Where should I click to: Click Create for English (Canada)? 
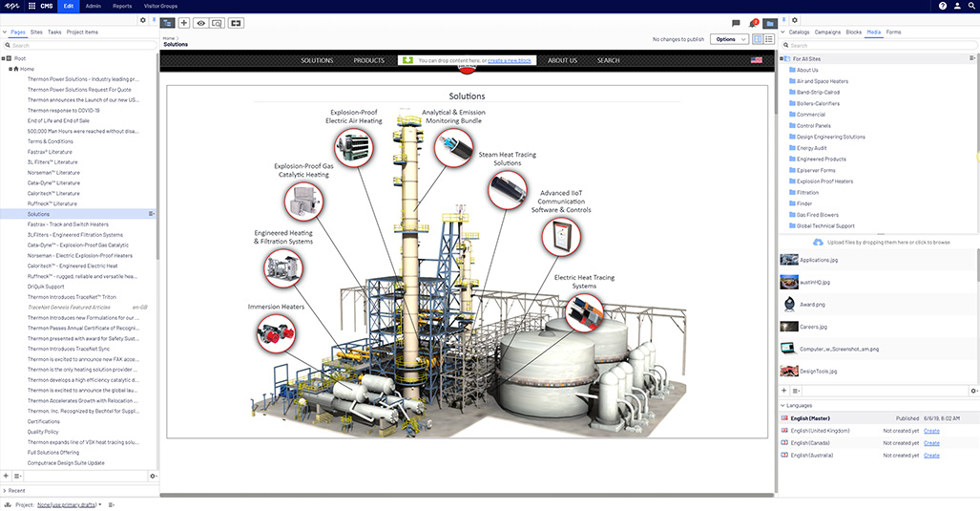[931, 442]
